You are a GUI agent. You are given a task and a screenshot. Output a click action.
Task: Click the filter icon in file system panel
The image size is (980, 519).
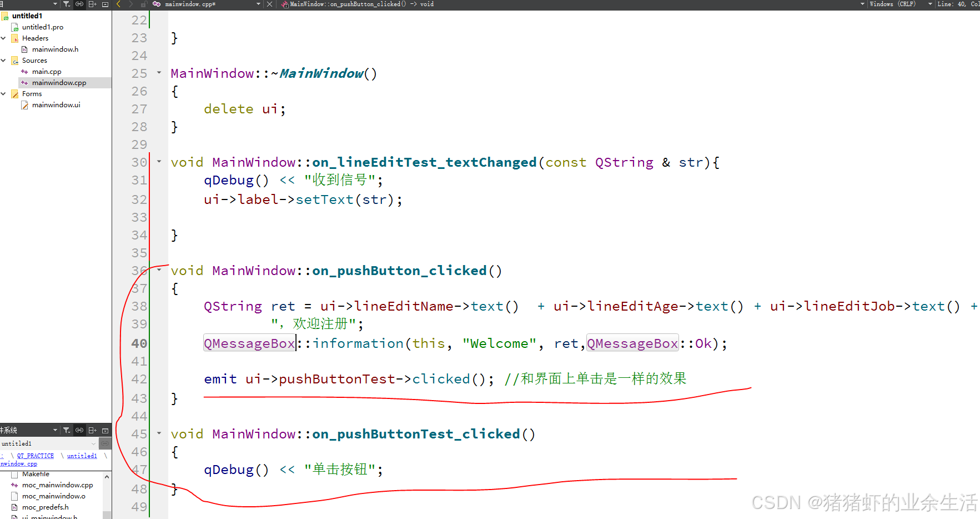click(67, 430)
